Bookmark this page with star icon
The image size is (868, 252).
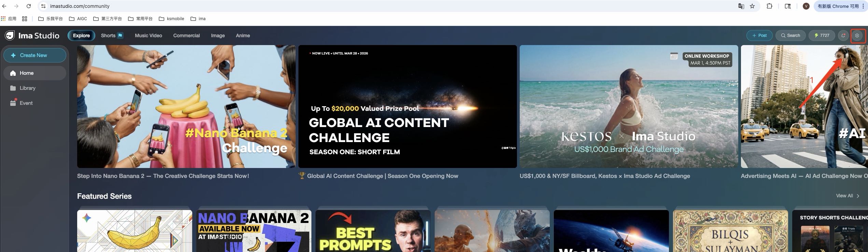point(752,6)
